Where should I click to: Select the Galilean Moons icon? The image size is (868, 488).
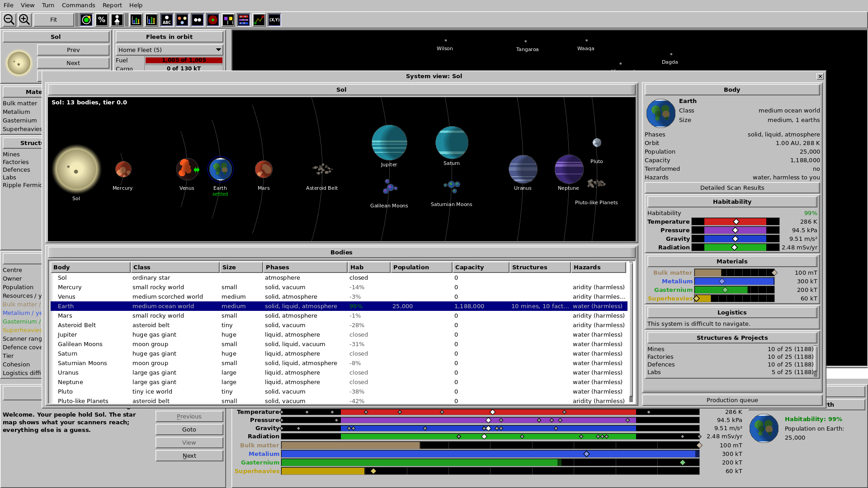click(389, 187)
